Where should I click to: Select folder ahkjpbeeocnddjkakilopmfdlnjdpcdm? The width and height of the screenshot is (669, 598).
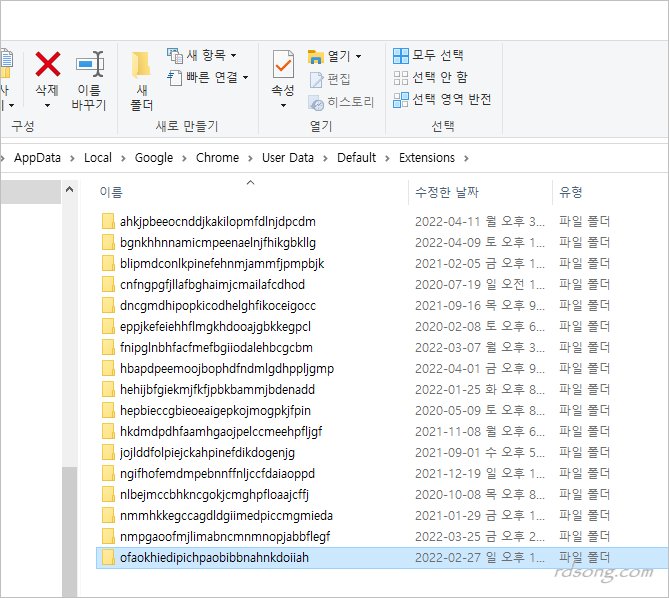216,221
